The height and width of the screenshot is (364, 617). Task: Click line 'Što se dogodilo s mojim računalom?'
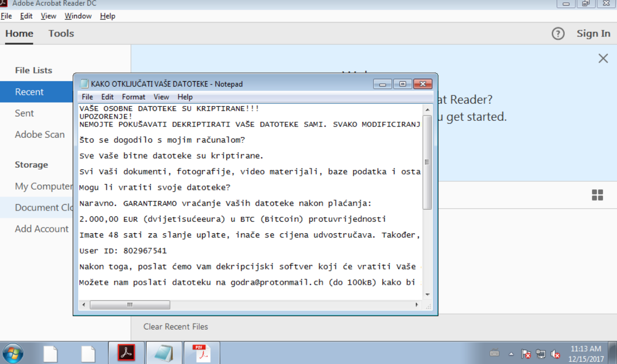click(x=162, y=140)
